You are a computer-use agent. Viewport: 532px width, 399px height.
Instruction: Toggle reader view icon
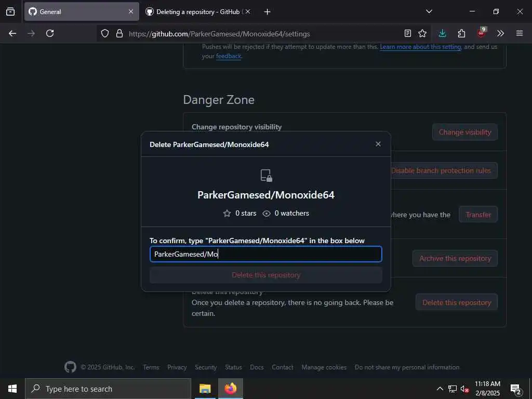[x=407, y=33]
